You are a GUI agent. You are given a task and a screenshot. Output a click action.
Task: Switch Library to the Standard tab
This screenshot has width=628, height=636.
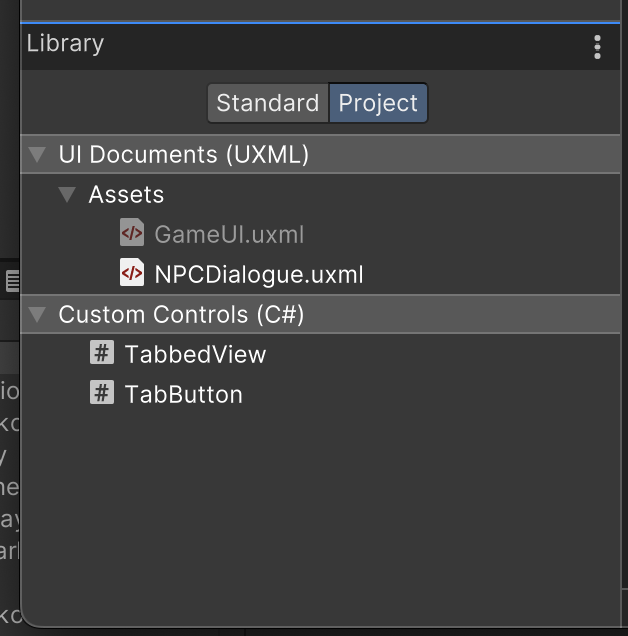267,103
